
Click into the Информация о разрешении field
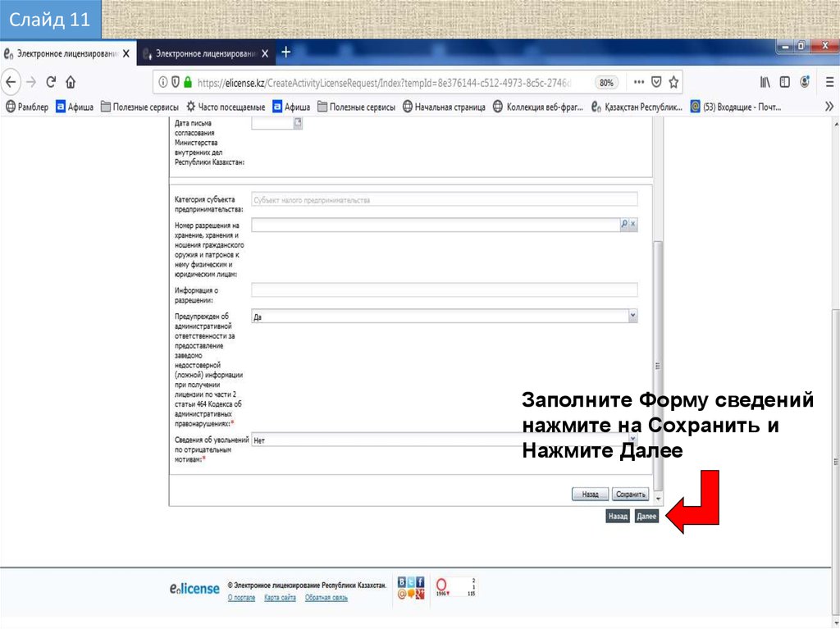click(x=444, y=289)
